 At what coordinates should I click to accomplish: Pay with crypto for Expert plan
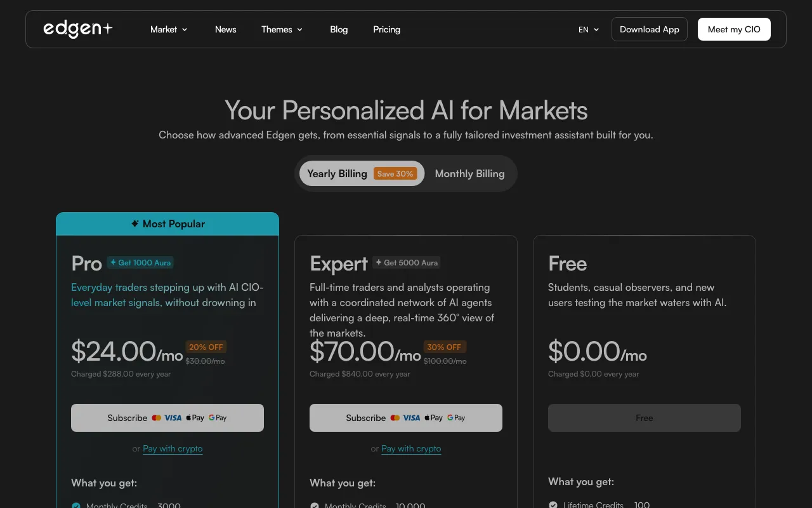coord(411,448)
